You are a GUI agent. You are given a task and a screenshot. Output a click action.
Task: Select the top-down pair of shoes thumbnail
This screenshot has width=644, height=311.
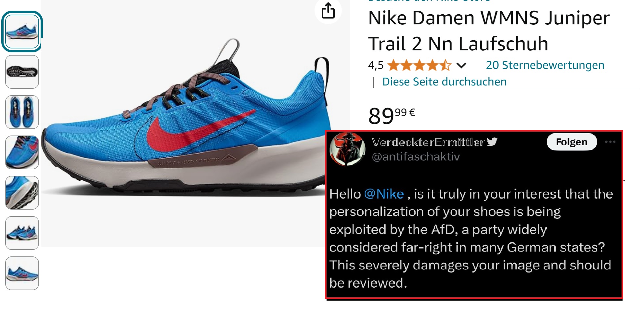pos(22,112)
